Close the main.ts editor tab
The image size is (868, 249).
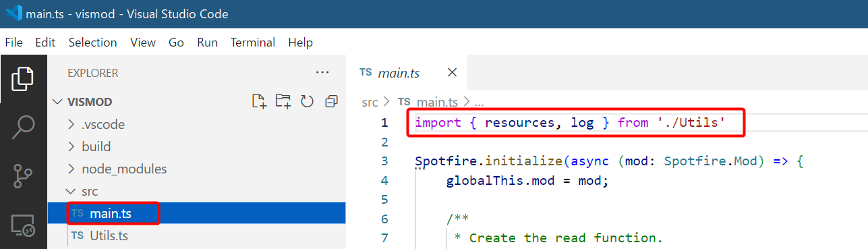click(452, 72)
